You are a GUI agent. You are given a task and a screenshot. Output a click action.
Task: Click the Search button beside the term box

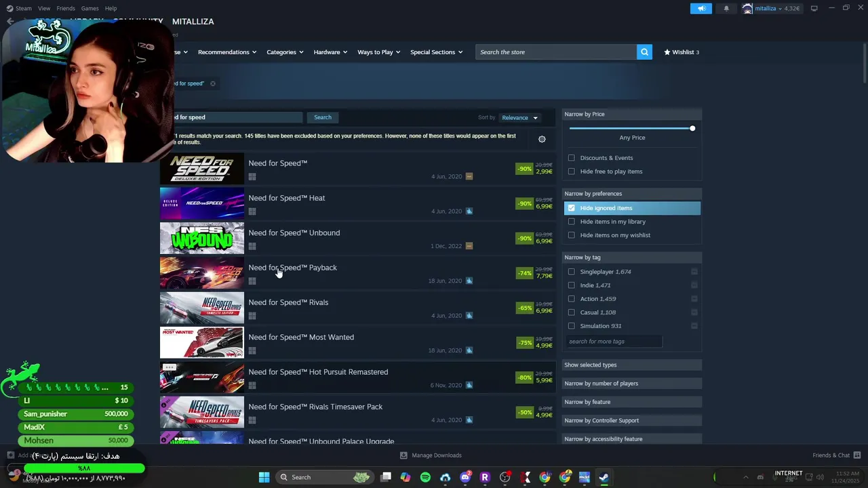323,117
